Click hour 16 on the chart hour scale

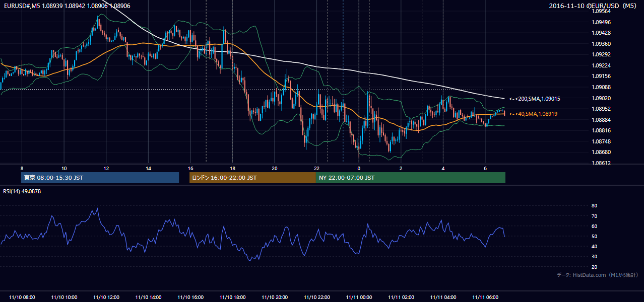click(x=190, y=168)
